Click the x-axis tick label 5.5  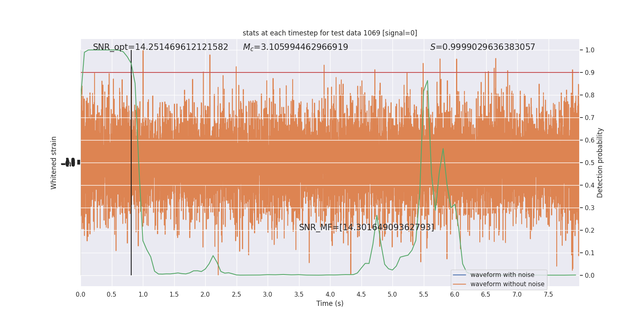point(423,295)
